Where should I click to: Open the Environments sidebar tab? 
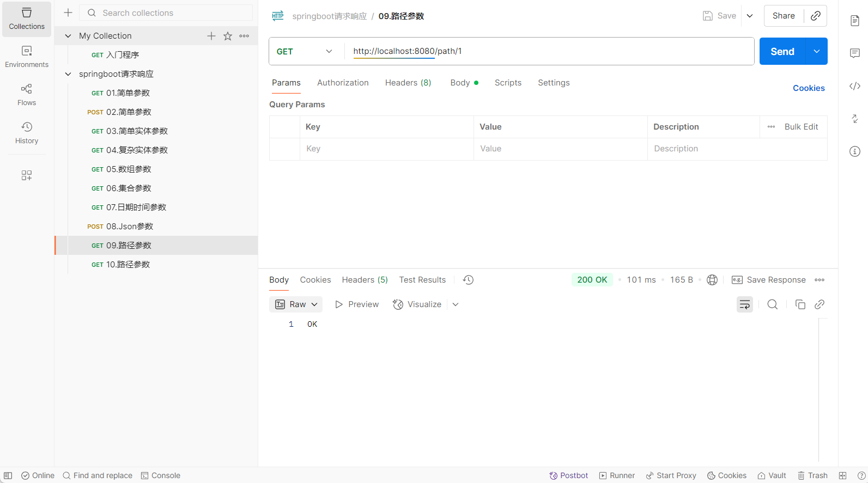(27, 57)
